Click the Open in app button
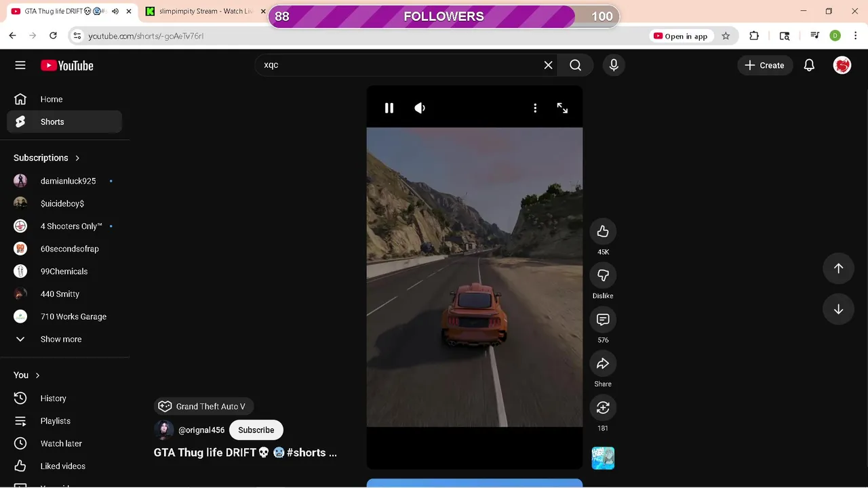Screen dimensions: 868x488 (x=680, y=36)
